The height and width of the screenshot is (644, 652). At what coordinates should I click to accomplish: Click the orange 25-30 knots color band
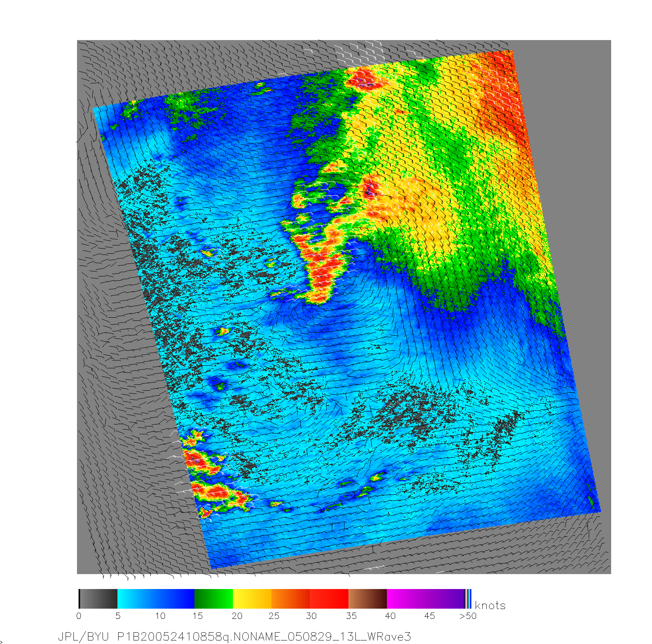tap(291, 599)
